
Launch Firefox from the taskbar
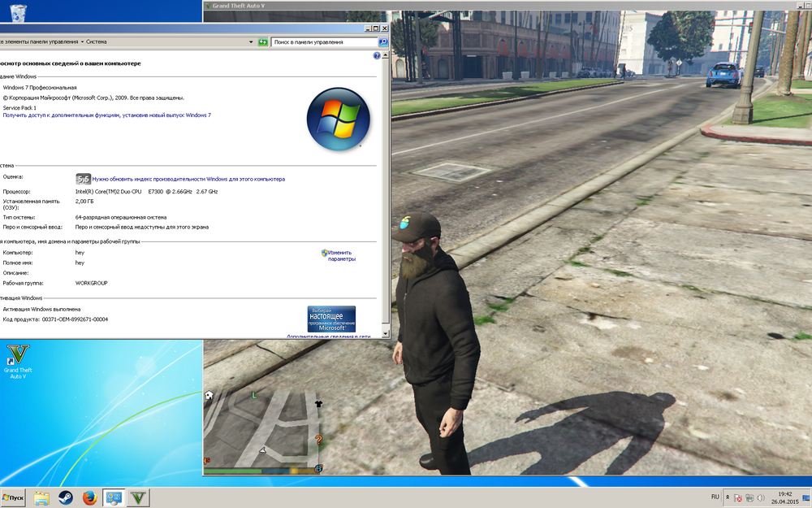(89, 498)
